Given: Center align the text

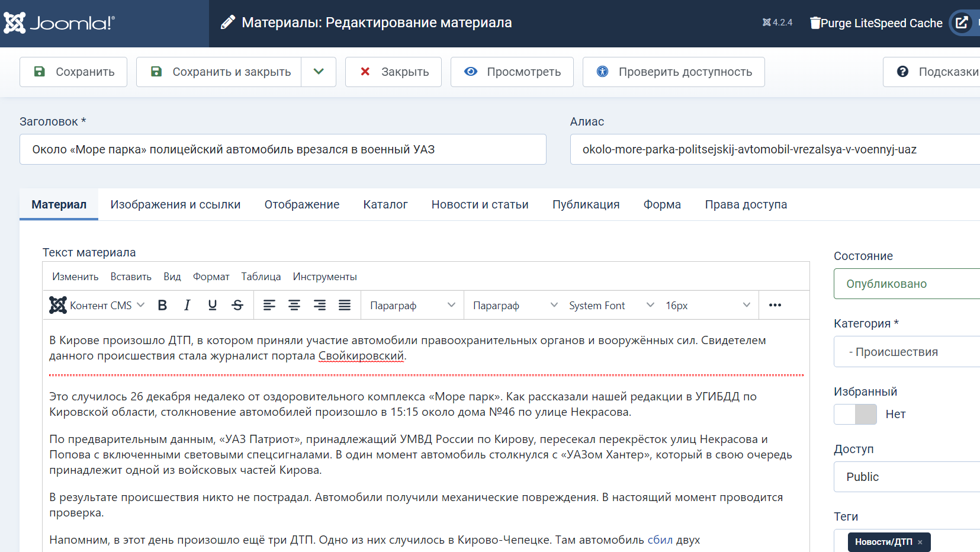Looking at the screenshot, I should [294, 306].
